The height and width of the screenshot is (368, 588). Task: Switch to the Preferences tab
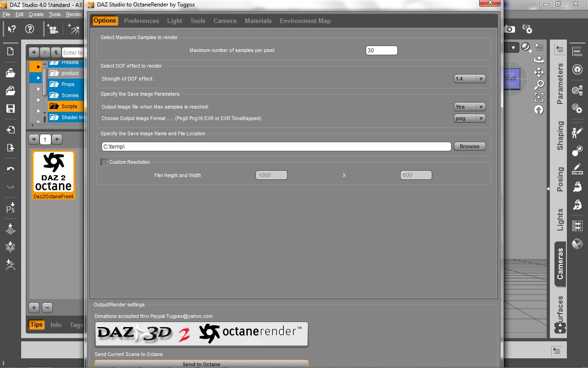pyautogui.click(x=141, y=21)
